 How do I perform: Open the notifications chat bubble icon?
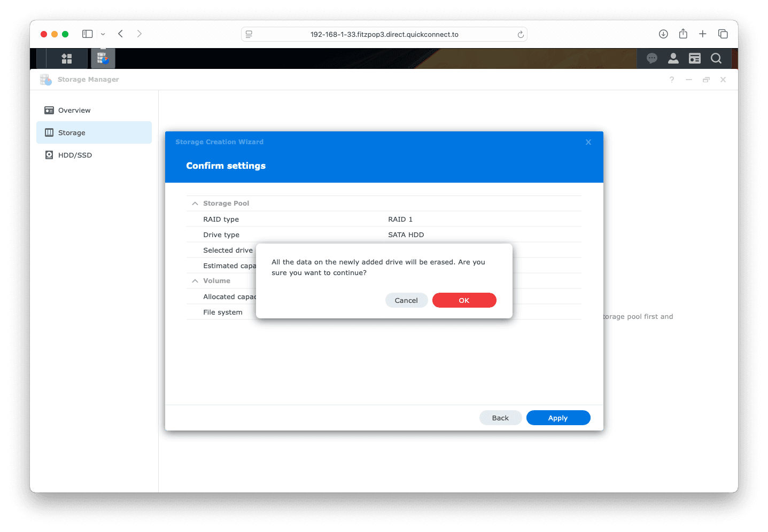click(x=651, y=59)
